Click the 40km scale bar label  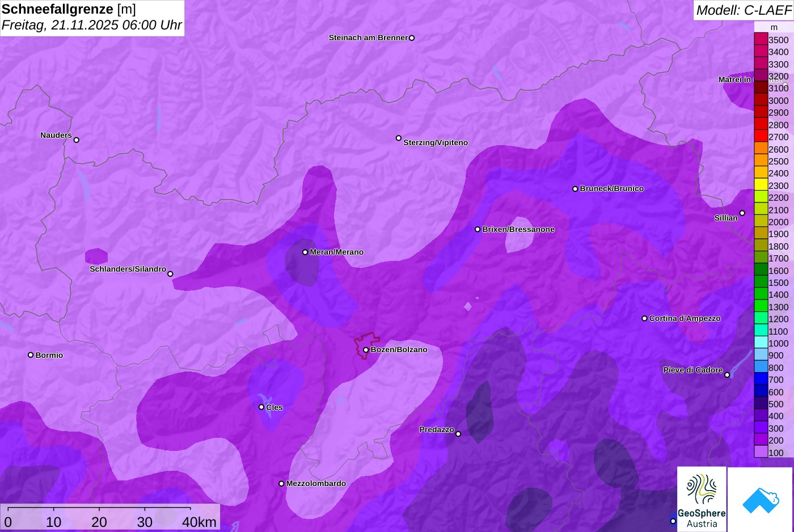(x=199, y=522)
